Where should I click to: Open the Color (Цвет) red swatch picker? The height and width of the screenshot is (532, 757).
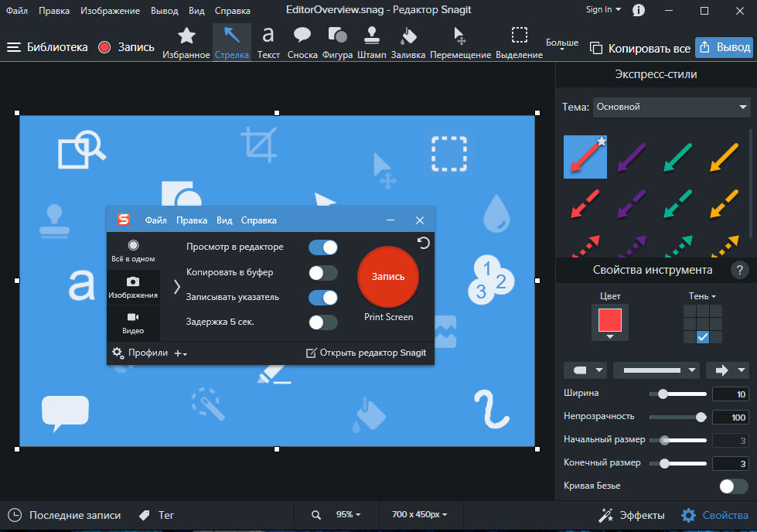click(x=610, y=322)
